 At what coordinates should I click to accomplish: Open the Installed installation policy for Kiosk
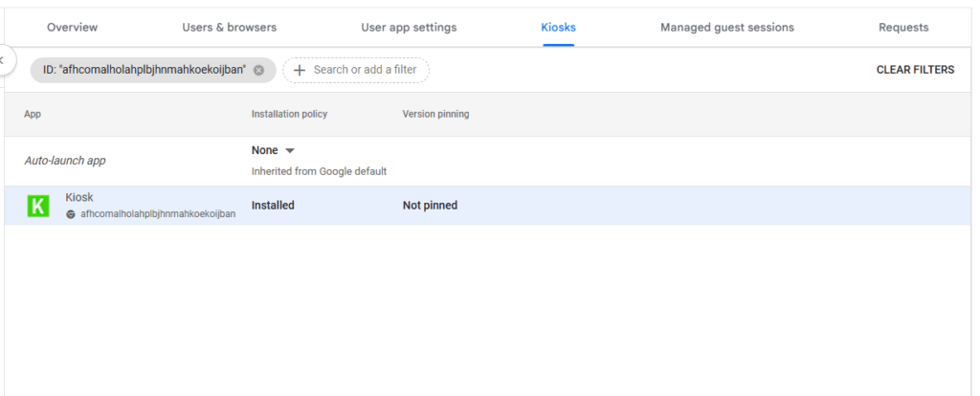click(273, 205)
